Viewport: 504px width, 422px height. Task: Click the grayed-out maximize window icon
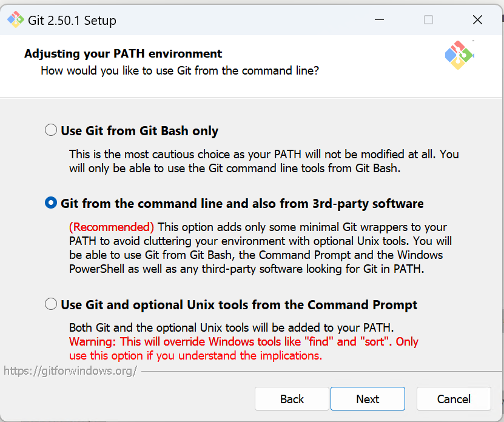(428, 20)
